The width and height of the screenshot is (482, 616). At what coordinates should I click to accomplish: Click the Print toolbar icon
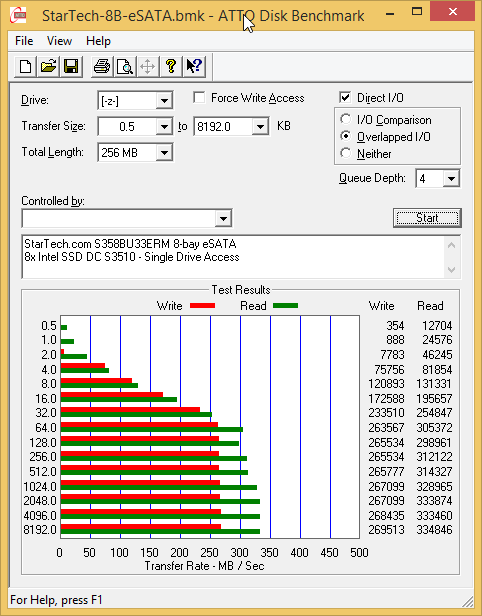coord(102,66)
